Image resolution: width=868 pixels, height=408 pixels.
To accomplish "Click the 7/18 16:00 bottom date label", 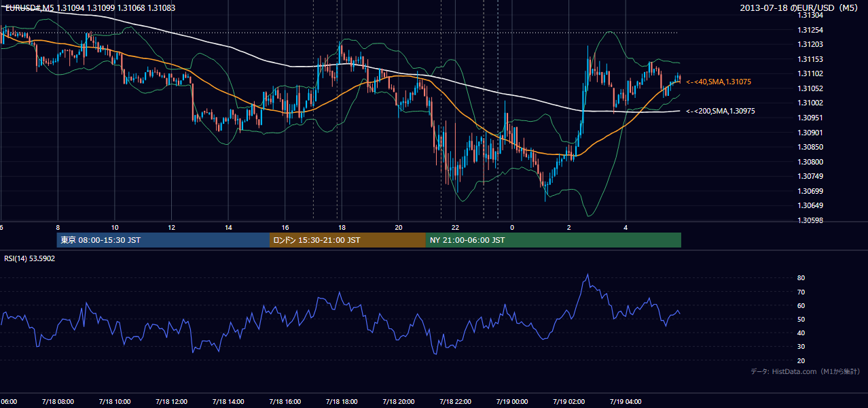I will click(x=285, y=402).
